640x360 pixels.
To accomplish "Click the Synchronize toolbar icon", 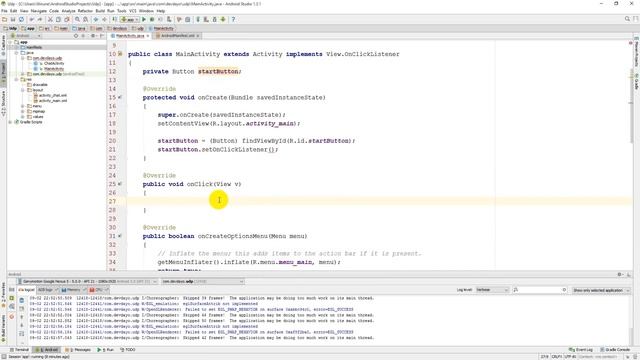I will tap(21, 19).
